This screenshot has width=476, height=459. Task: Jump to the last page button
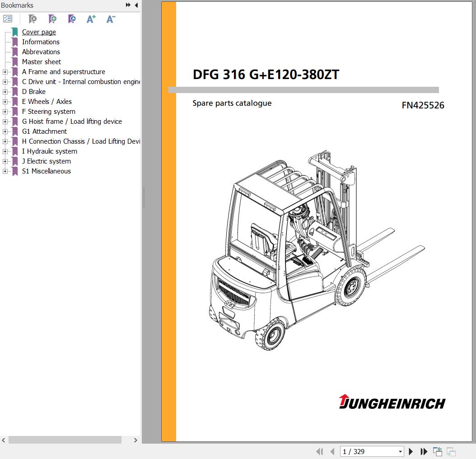tap(424, 451)
